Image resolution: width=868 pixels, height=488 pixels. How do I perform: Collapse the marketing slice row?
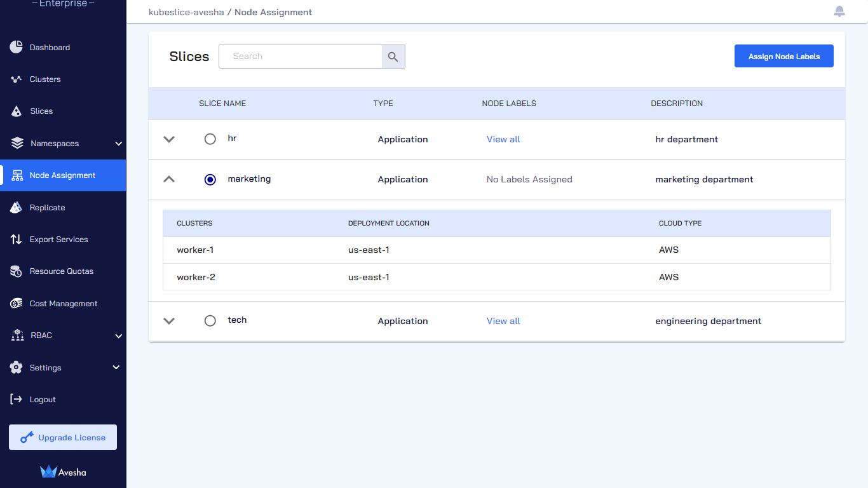[x=169, y=179]
